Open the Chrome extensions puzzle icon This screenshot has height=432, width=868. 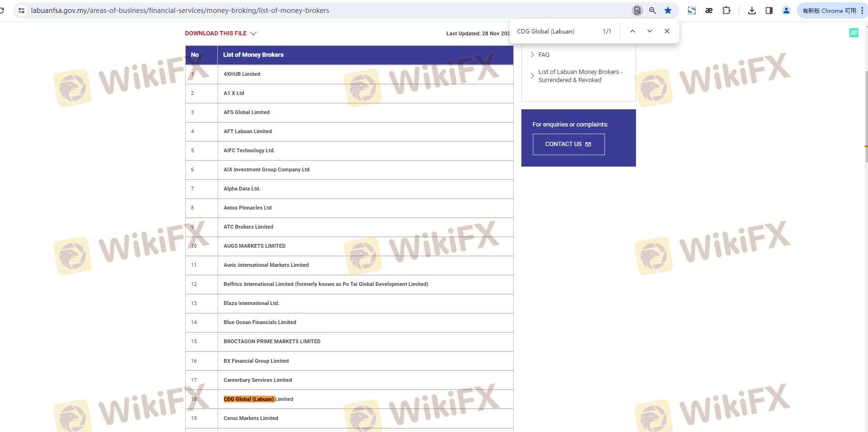(x=726, y=11)
